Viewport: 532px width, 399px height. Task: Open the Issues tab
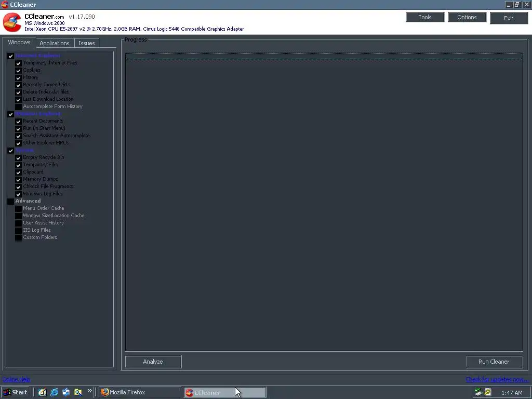[87, 43]
